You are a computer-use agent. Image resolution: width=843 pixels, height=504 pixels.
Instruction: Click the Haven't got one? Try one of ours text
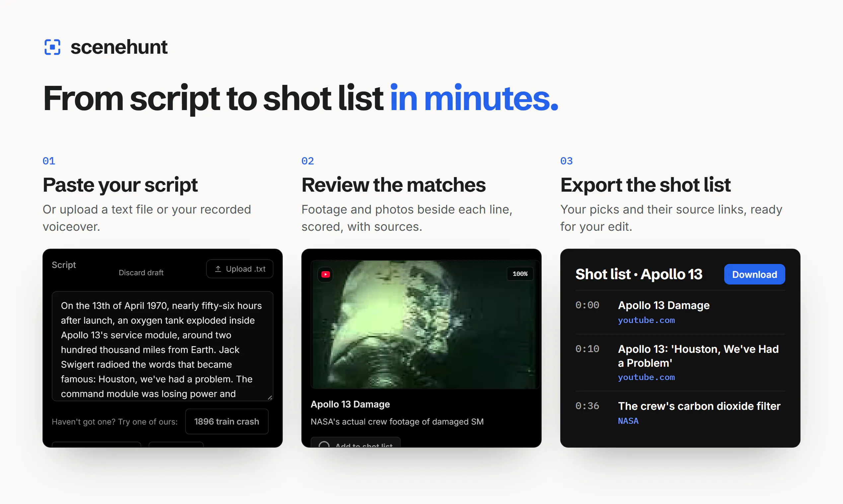pyautogui.click(x=115, y=422)
